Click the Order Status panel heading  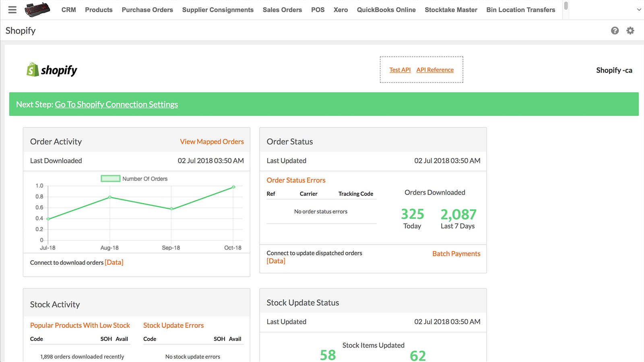coord(290,142)
